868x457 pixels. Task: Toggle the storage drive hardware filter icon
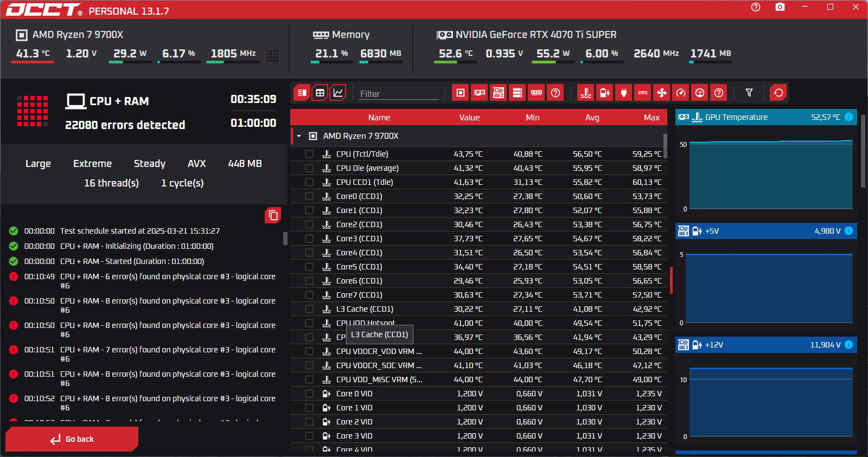tap(518, 93)
